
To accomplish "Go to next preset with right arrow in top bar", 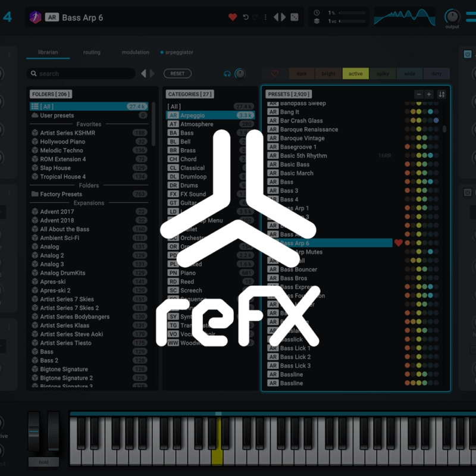I will (x=283, y=17).
